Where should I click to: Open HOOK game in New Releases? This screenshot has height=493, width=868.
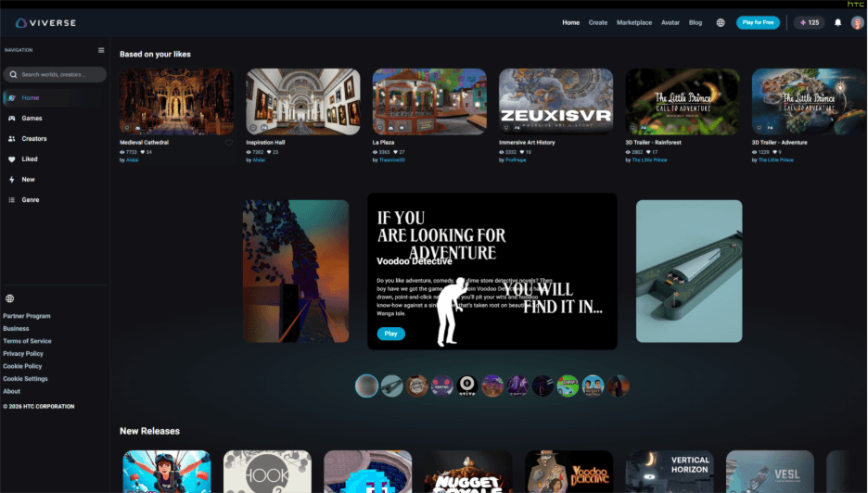pos(267,472)
